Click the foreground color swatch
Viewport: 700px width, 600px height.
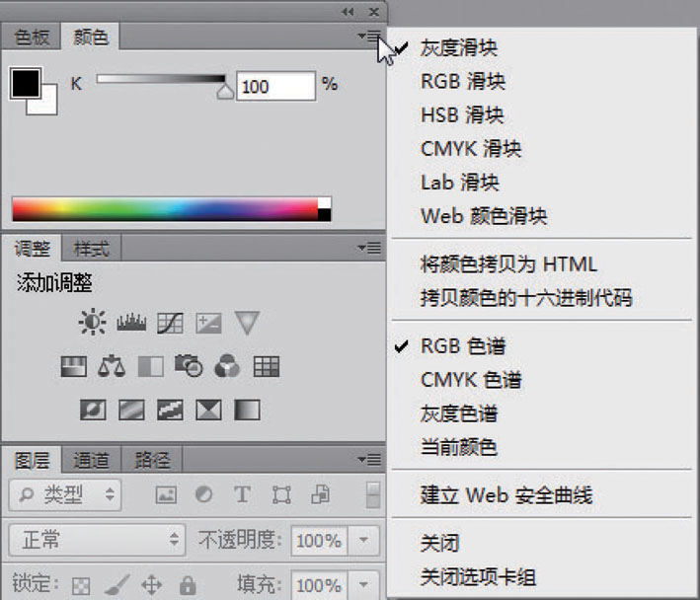tap(25, 83)
